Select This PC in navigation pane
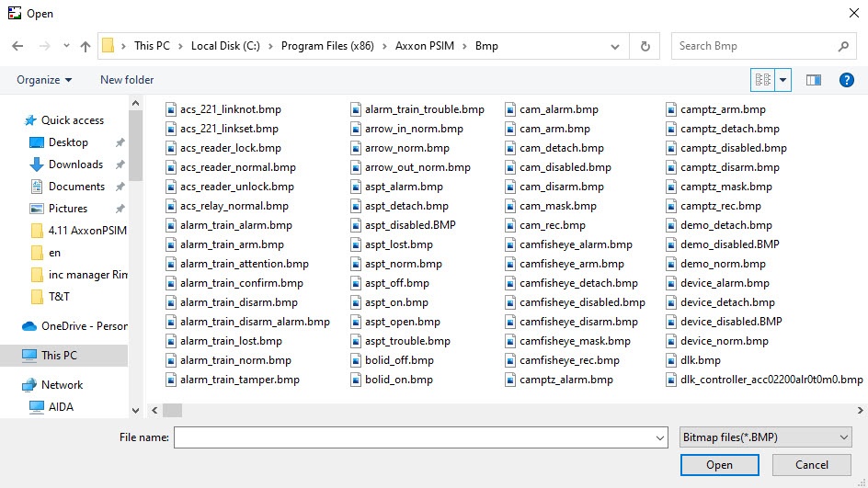 point(59,356)
